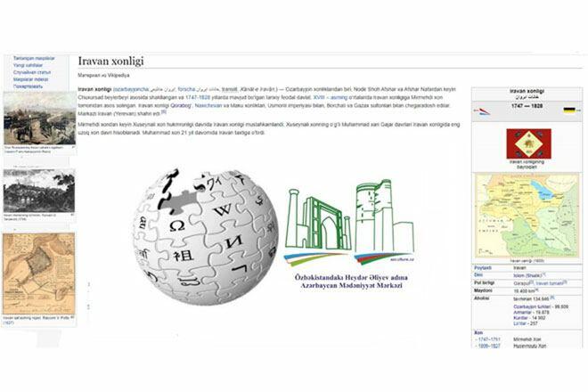The image size is (588, 392).
Task: Click the red Iravan khanate flag image
Action: [x=528, y=143]
